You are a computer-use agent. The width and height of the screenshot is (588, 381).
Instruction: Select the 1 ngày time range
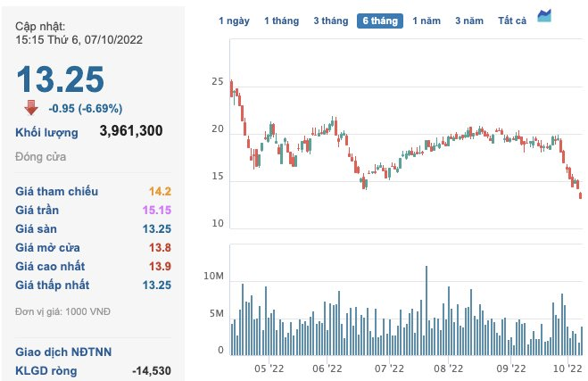coord(235,20)
